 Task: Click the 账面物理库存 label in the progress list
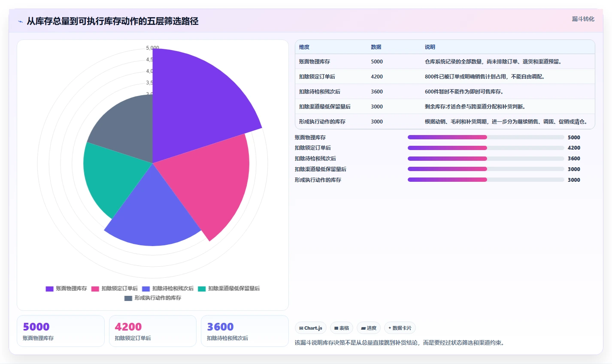[310, 138]
